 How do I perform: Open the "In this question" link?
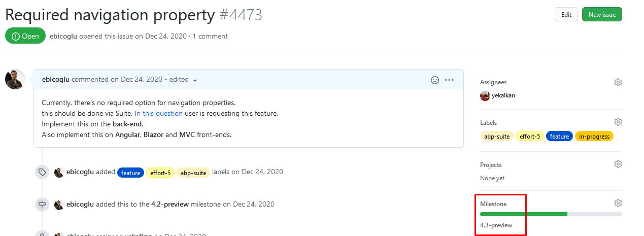tap(158, 113)
